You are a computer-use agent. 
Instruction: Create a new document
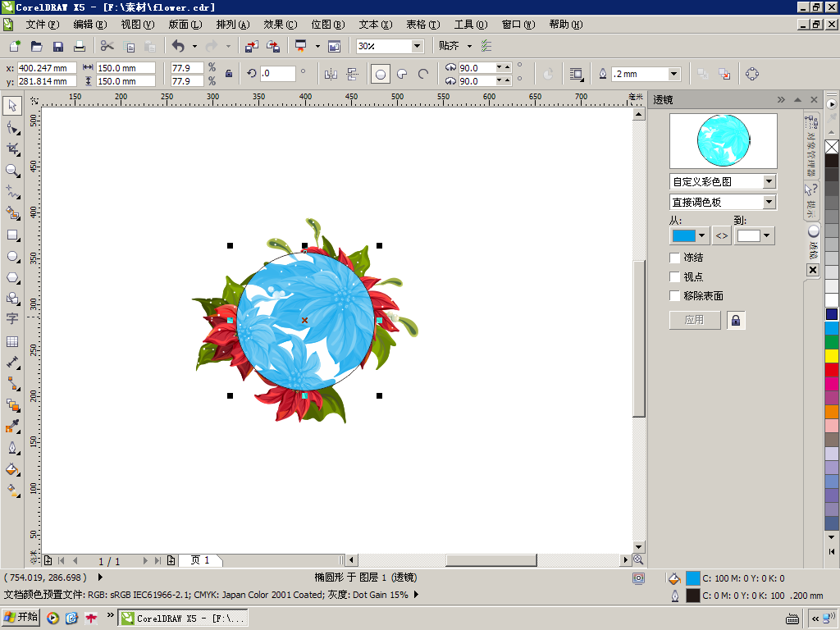coord(15,46)
